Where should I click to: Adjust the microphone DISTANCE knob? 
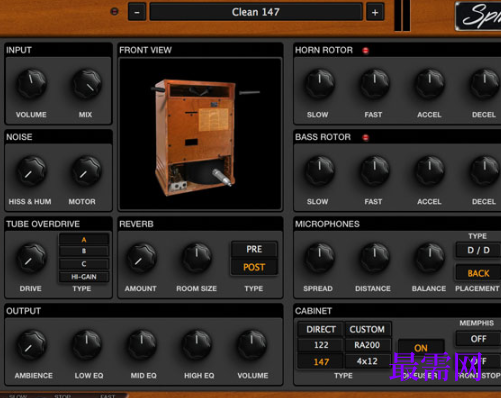click(x=375, y=258)
